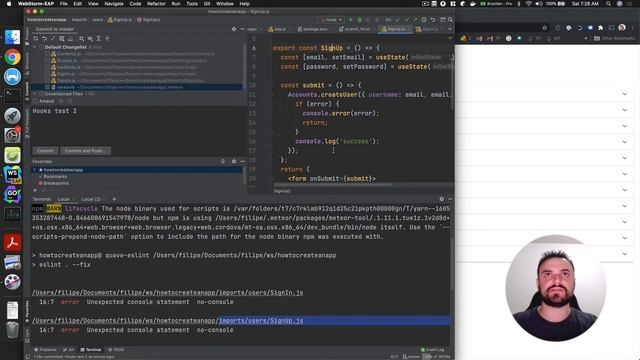This screenshot has height=360, width=640.
Task: Refresh changes in the commit toolbar
Action: pyautogui.click(x=36, y=38)
